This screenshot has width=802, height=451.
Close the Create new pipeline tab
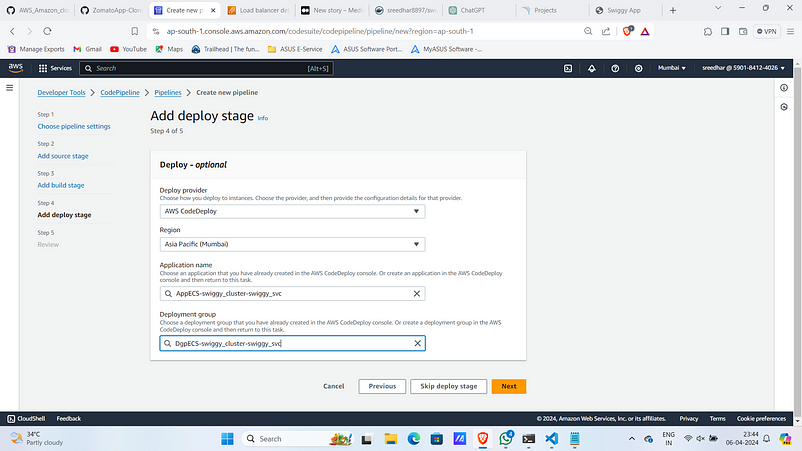pyautogui.click(x=213, y=10)
